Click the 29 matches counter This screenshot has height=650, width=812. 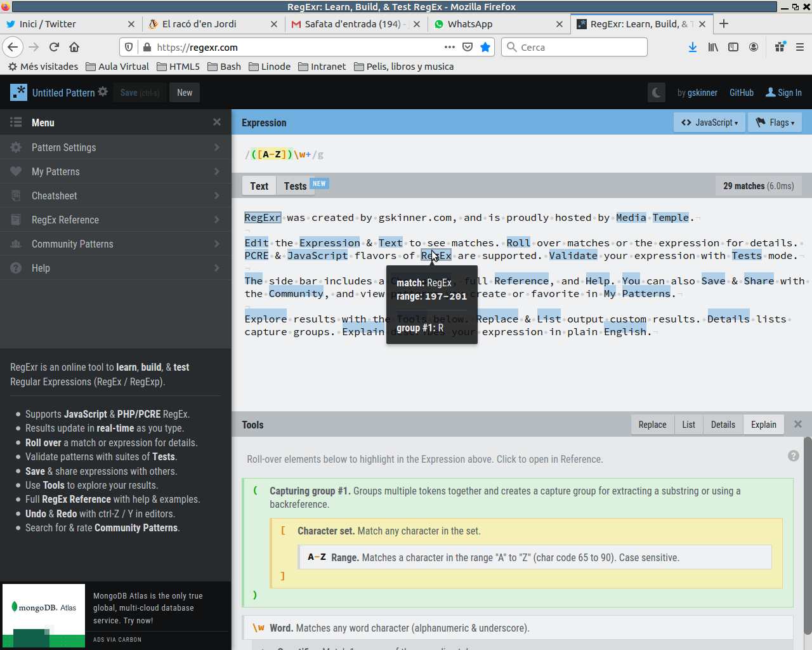pos(758,186)
